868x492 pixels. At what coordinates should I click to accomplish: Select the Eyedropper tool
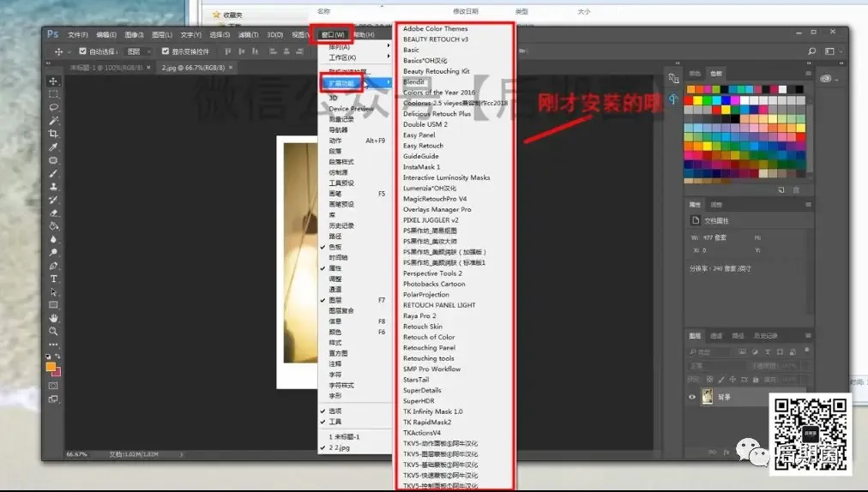click(53, 147)
